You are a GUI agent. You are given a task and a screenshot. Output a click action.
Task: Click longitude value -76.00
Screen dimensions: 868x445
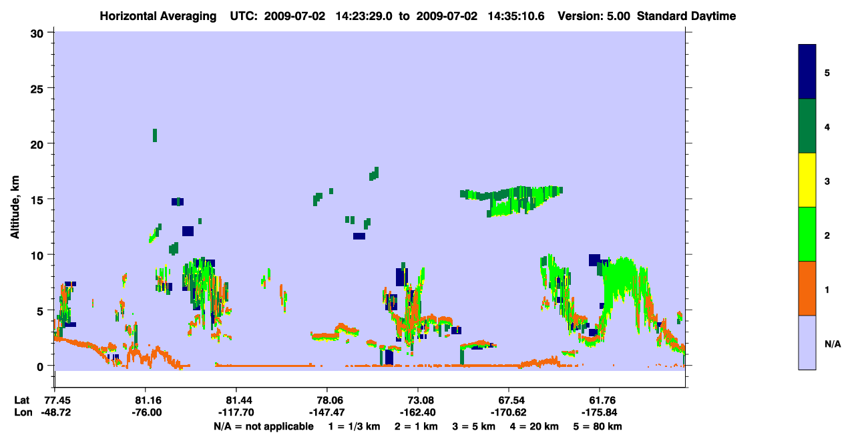coord(146,412)
